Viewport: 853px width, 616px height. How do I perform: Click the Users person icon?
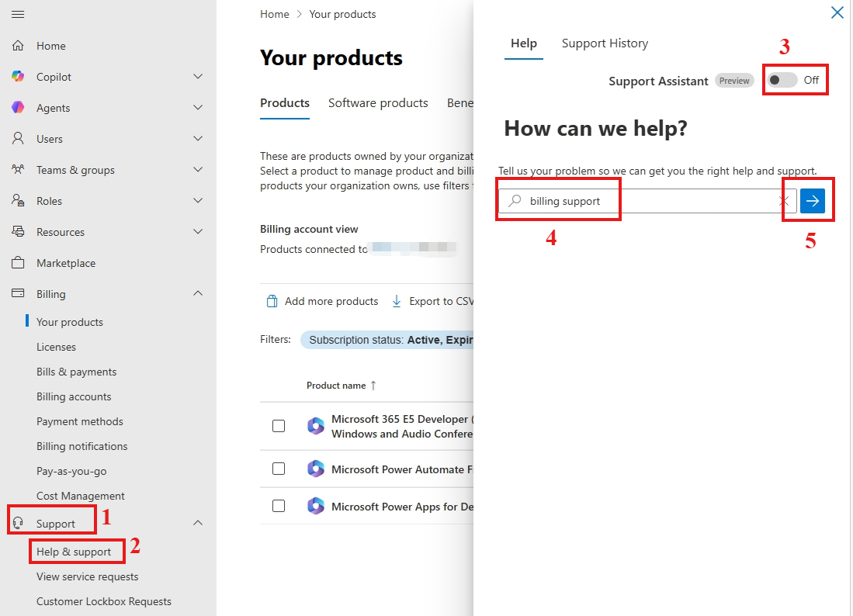[18, 139]
